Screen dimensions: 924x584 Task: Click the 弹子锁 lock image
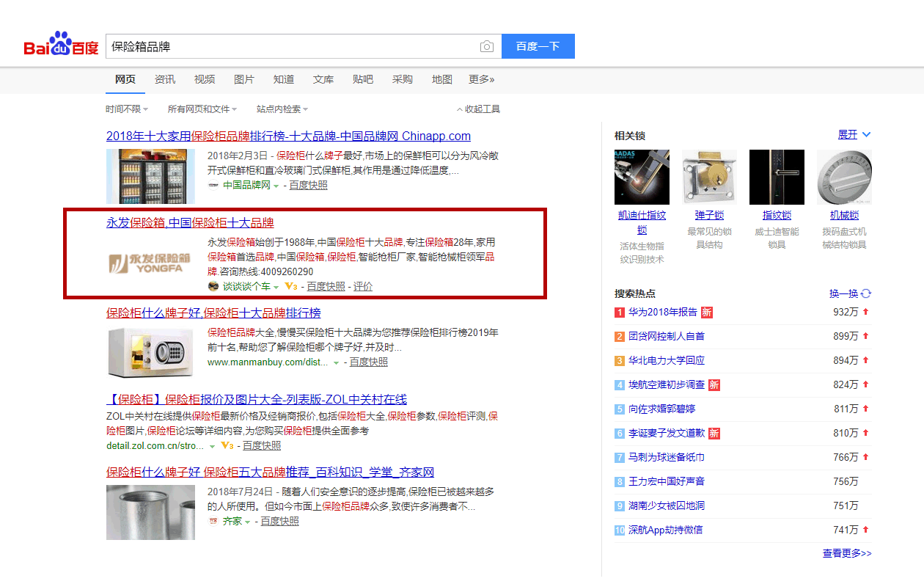coord(709,177)
